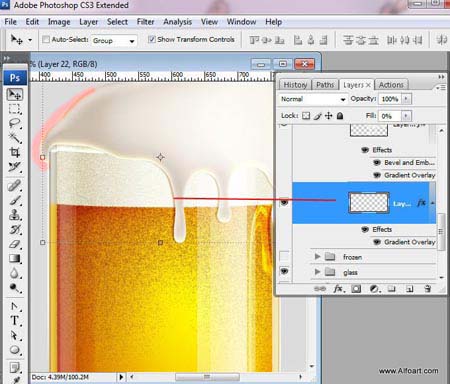This screenshot has height=384, width=450.
Task: Select the Dodge tool
Action: click(x=14, y=287)
